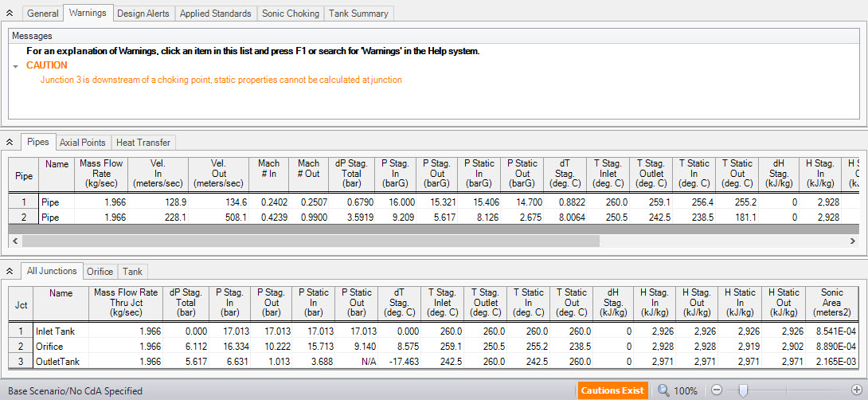Click the magnifier zoom icon in status bar

[x=663, y=390]
